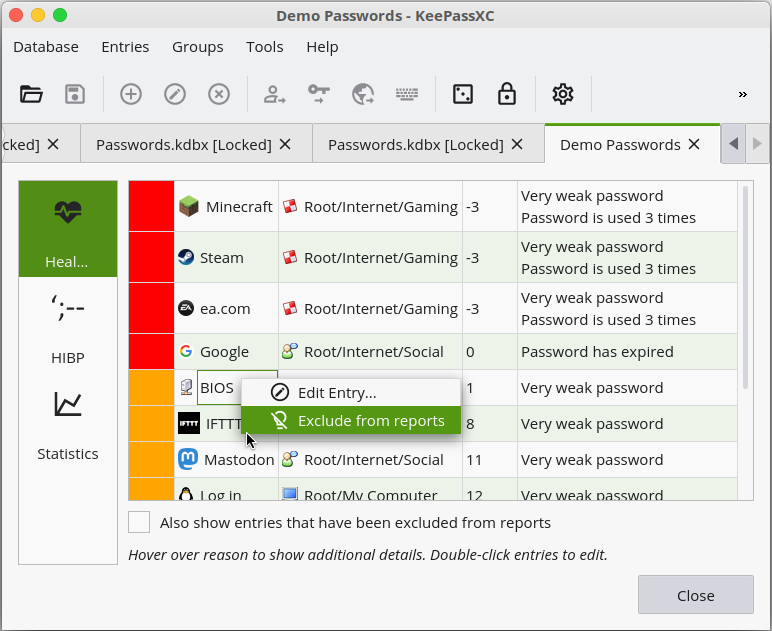Viewport: 772px width, 631px height.
Task: Select the Mastodon entry name
Action: click(x=239, y=460)
